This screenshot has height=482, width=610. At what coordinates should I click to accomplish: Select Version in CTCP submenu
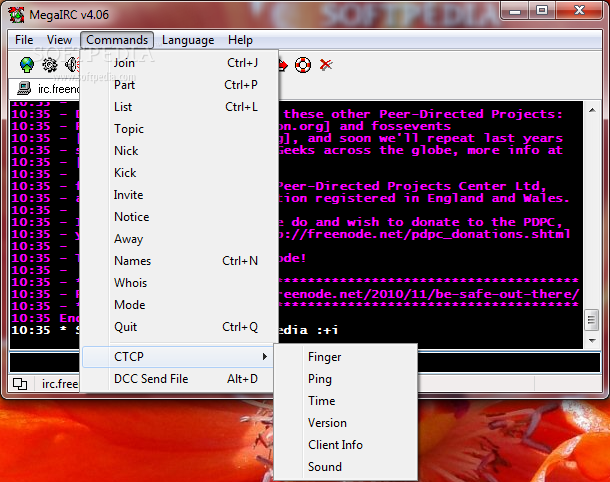(346, 423)
